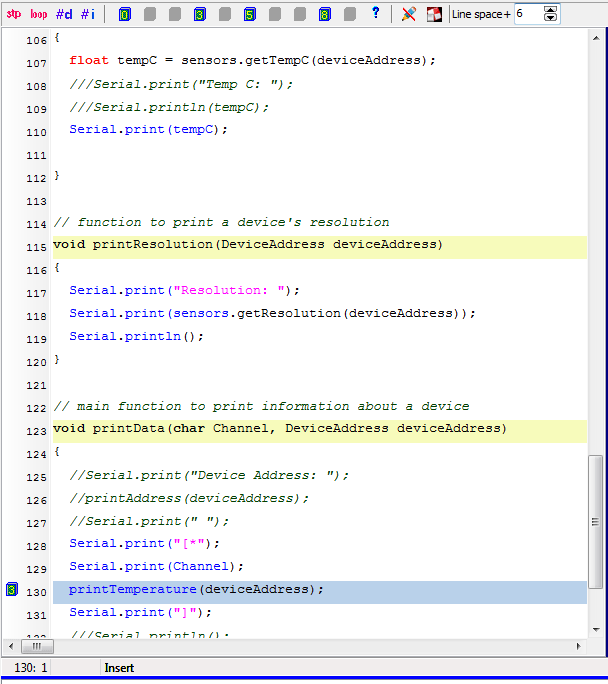Viewport: 608px width, 684px height.
Task: Click line number 107 in the gutter
Action: (x=36, y=64)
